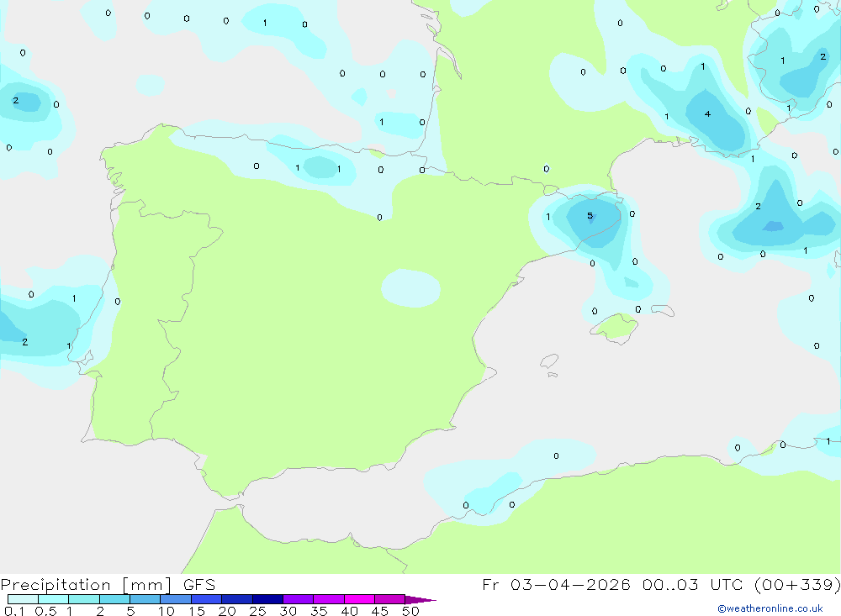Click the 40–45 mm magenta legend swatch
The height and width of the screenshot is (616, 841).
(x=359, y=599)
